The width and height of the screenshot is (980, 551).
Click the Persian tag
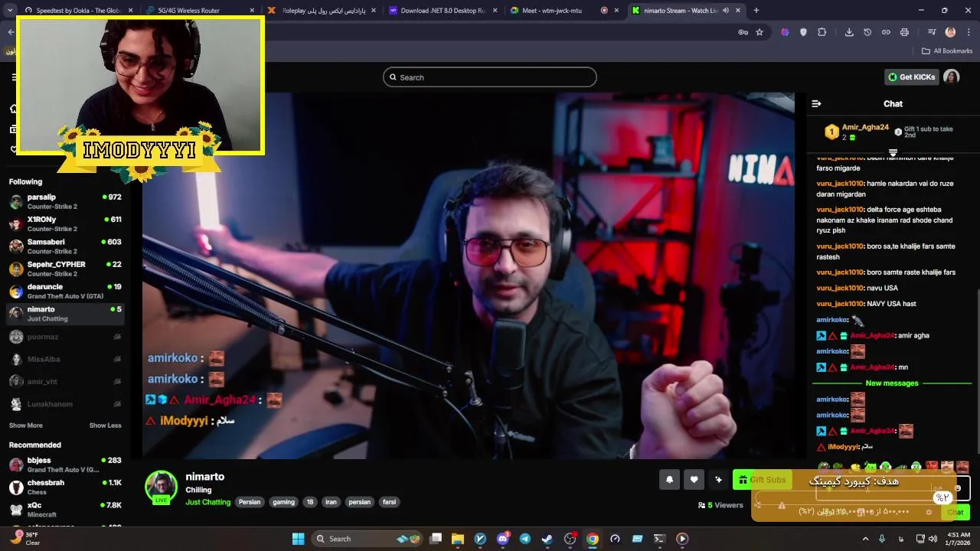(250, 502)
